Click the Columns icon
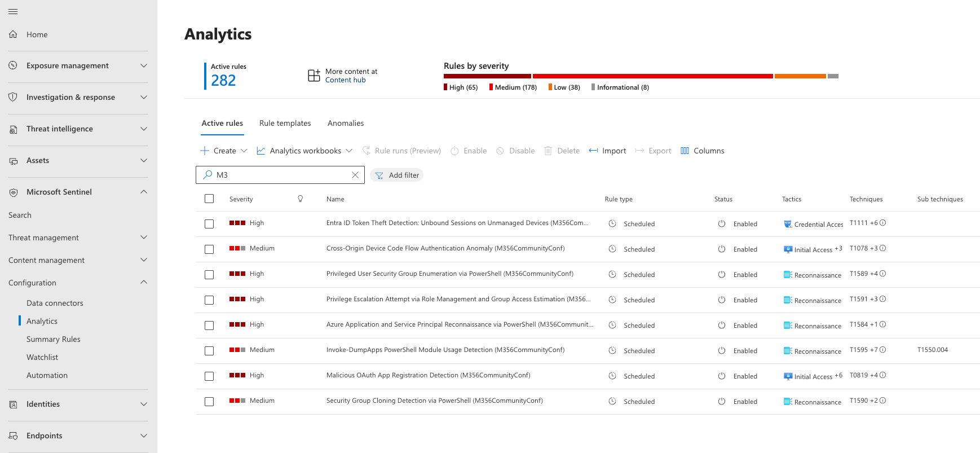The width and height of the screenshot is (980, 453). 685,151
